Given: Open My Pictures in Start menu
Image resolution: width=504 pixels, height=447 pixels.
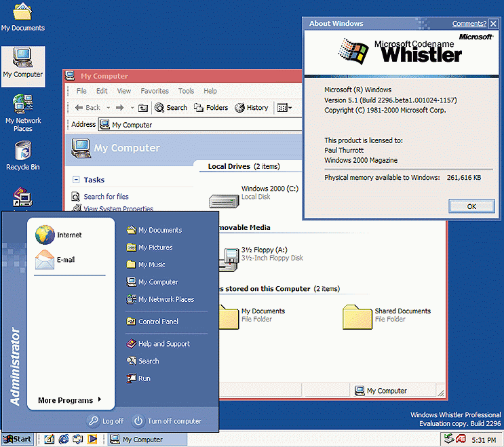Looking at the screenshot, I should click(x=149, y=248).
